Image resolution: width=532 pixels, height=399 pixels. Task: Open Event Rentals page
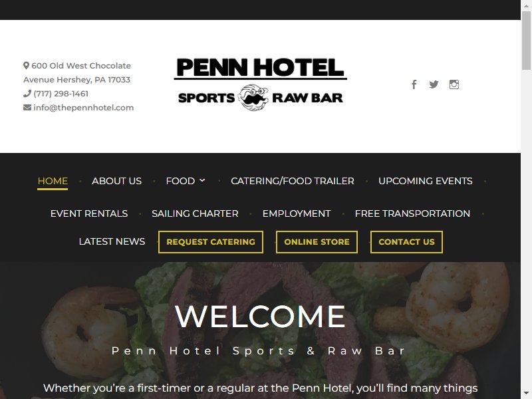tap(89, 213)
